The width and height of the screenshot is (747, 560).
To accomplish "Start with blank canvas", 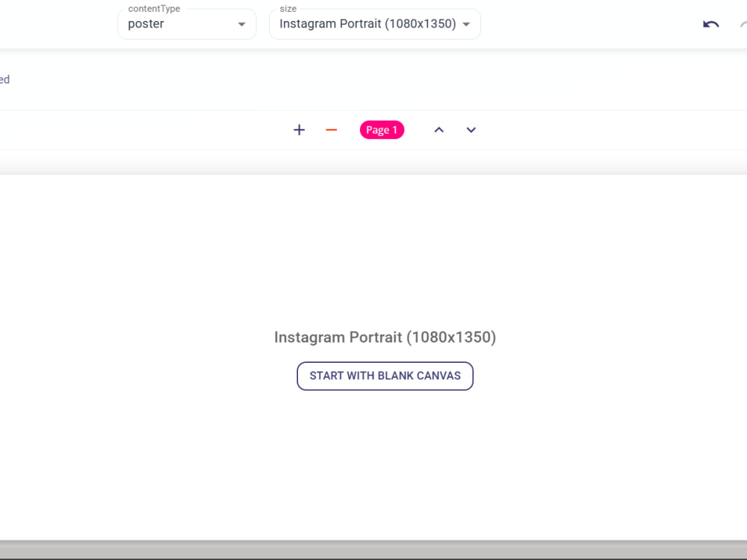I will click(x=385, y=376).
